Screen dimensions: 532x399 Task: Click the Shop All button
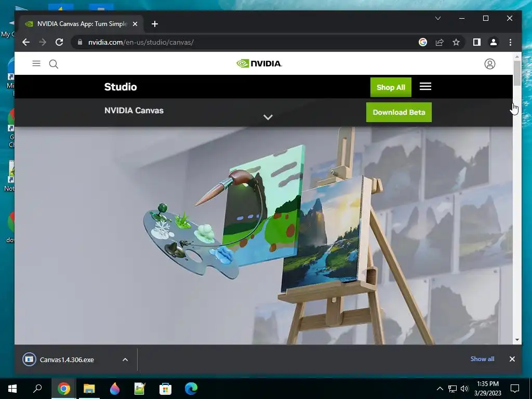pyautogui.click(x=391, y=87)
